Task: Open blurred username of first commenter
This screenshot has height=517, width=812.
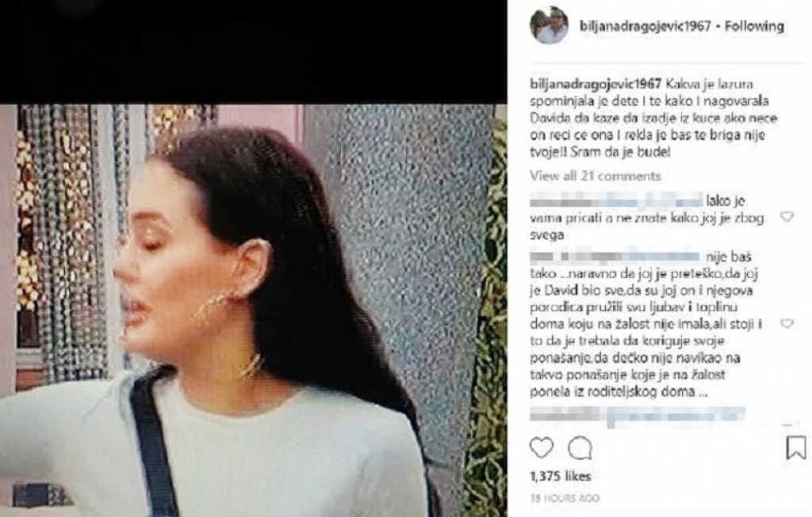Action: 615,201
